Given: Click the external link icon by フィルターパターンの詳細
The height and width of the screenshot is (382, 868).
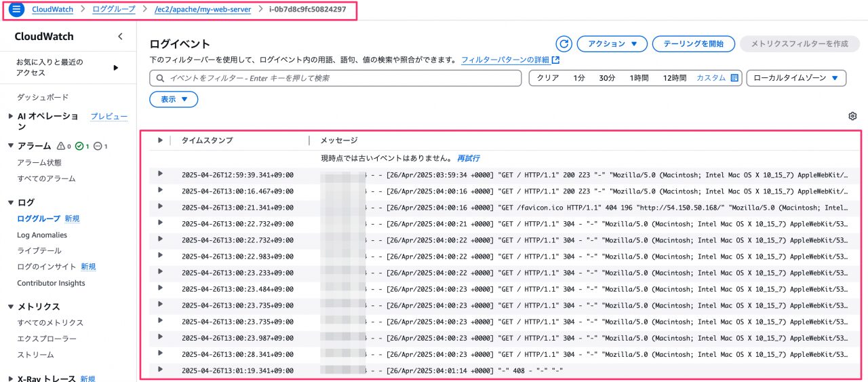Looking at the screenshot, I should (555, 60).
